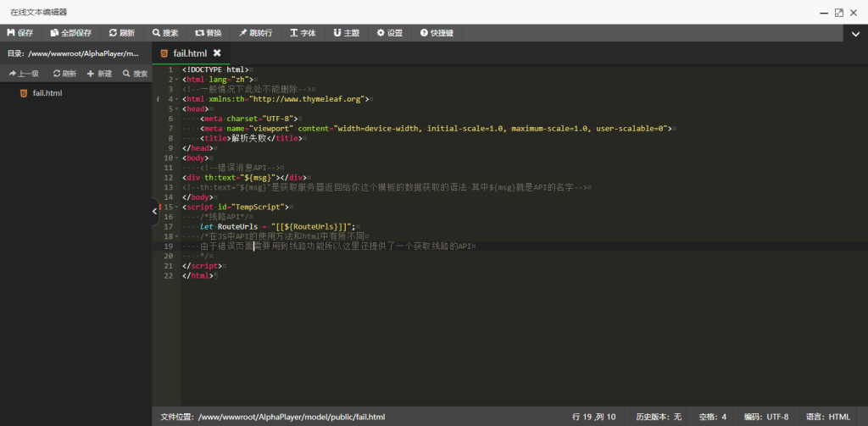Click the closing </html> tag on line 22
Viewport: 868px width, 426px height.
198,275
